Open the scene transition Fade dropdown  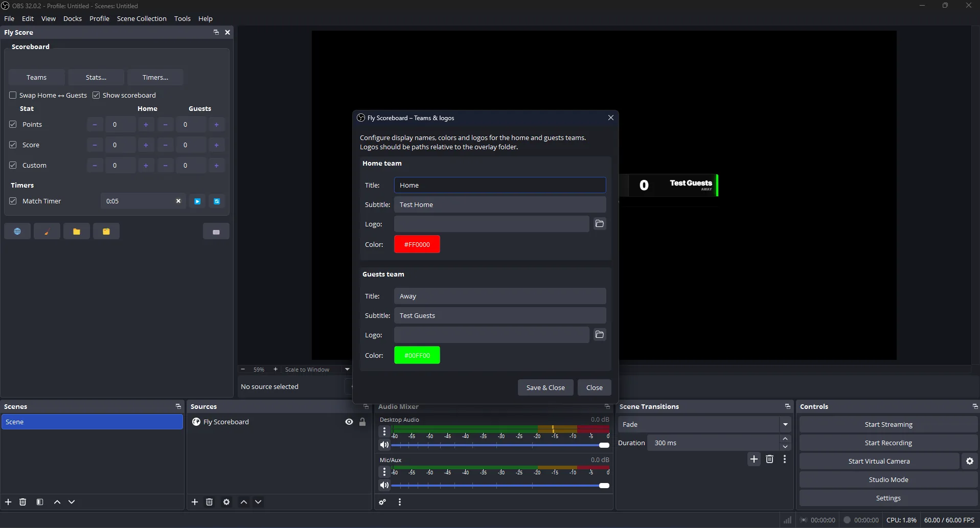[785, 424]
